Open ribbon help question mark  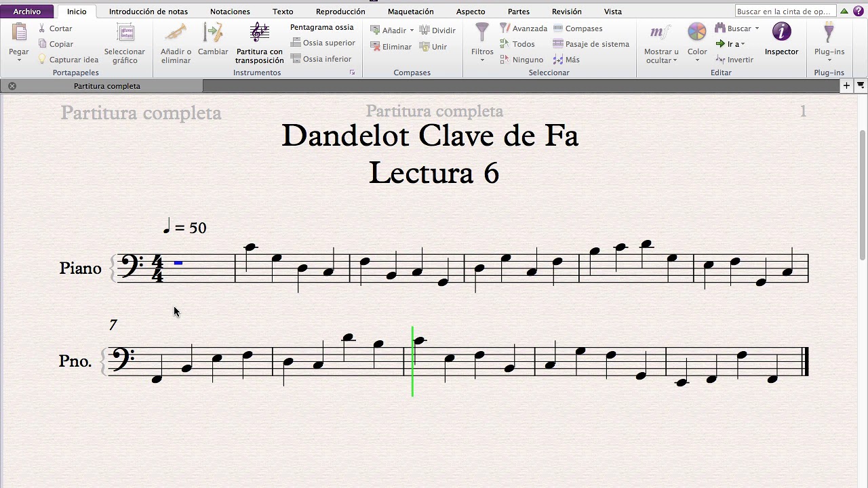(857, 12)
